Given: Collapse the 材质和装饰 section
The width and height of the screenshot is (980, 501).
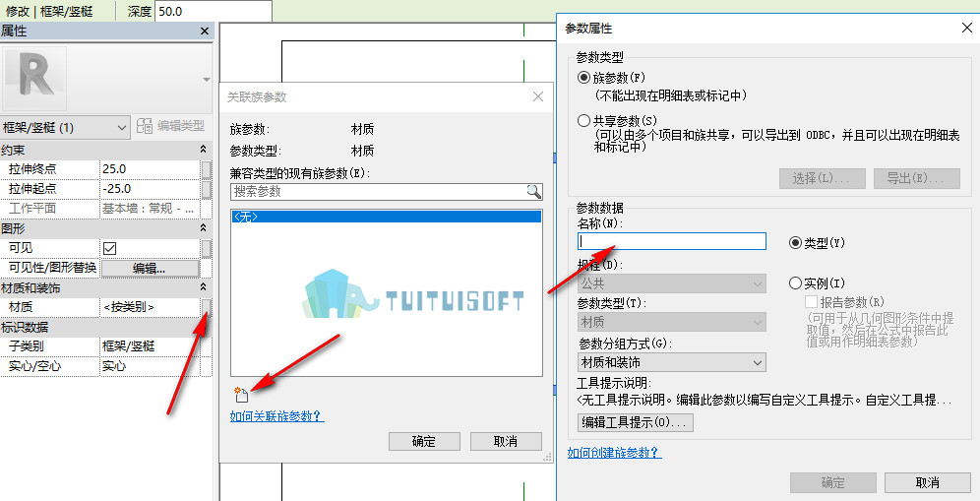Looking at the screenshot, I should click(x=203, y=287).
